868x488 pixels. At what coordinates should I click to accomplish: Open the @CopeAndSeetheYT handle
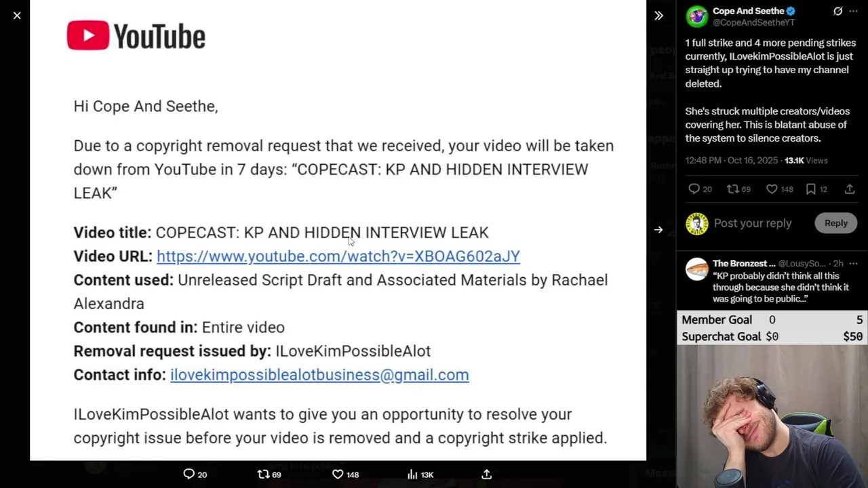tap(753, 22)
